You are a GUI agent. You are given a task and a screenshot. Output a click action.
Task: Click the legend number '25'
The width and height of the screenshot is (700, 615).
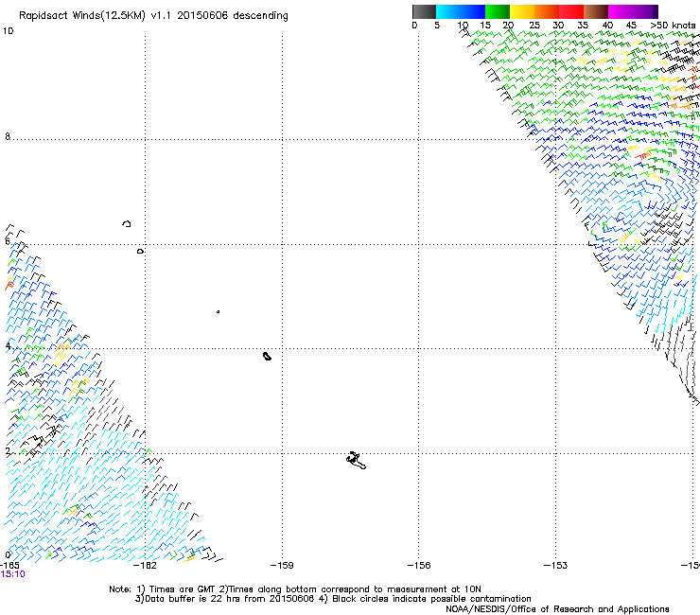click(x=534, y=26)
